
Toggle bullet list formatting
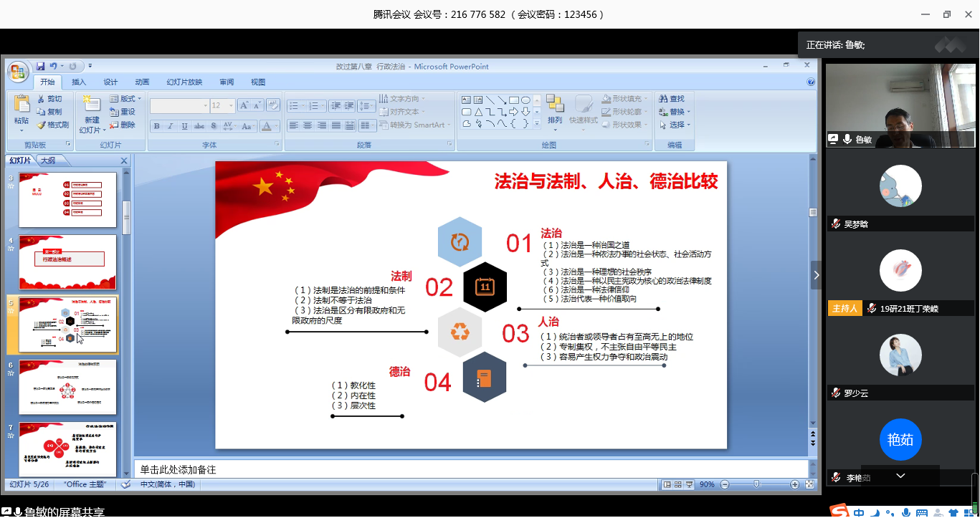click(293, 106)
